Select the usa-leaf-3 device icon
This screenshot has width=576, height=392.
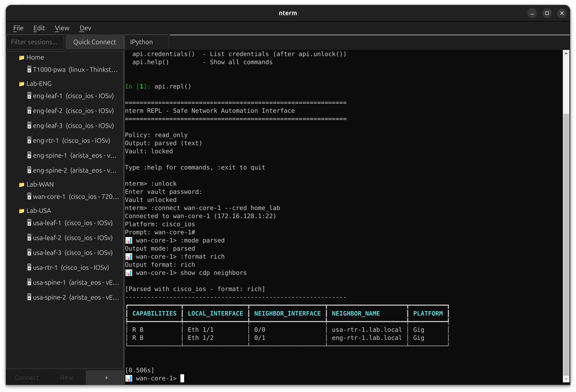[29, 252]
